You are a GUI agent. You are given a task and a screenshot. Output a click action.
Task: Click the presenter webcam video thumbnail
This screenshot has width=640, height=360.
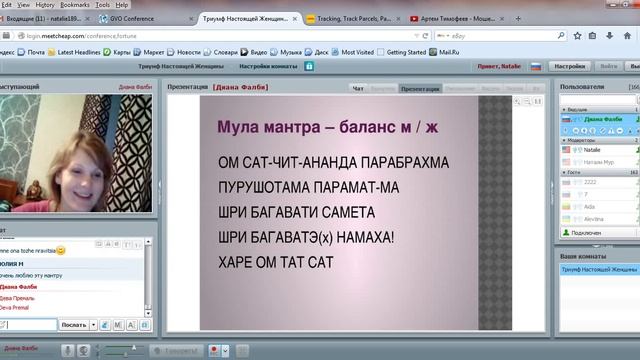point(76,153)
